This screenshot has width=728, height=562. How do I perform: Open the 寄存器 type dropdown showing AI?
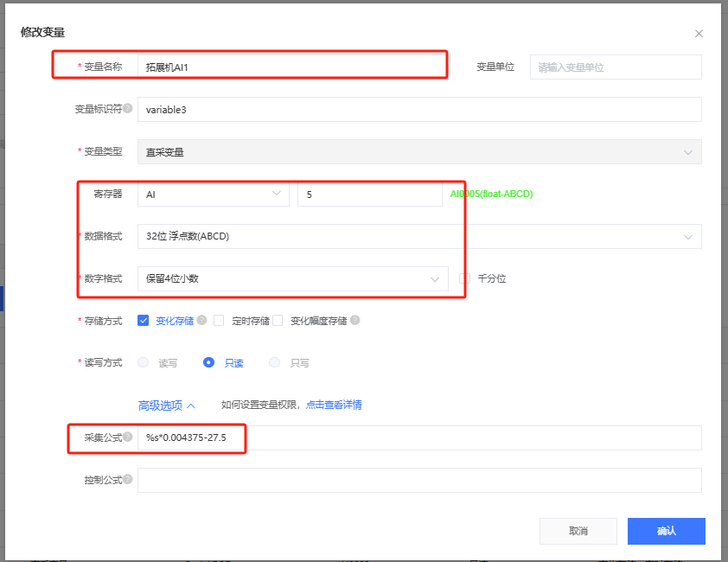tap(213, 195)
